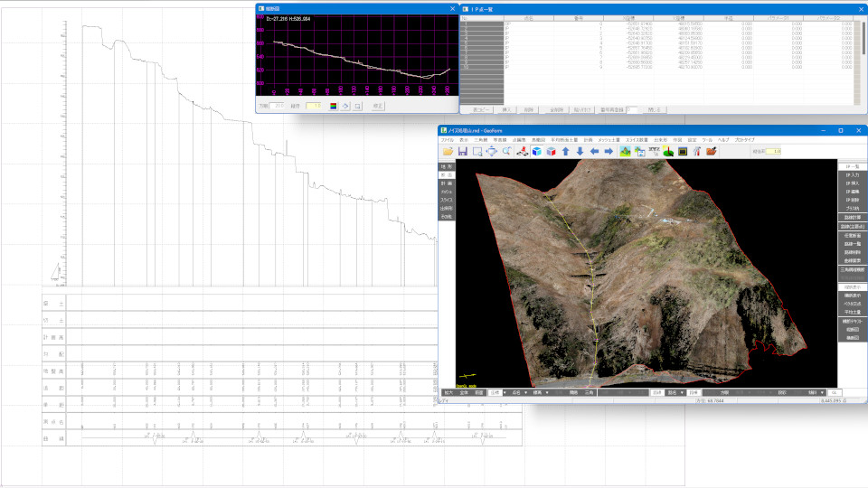Click the blue left arrow icon
This screenshot has width=868, height=488.
click(x=594, y=152)
